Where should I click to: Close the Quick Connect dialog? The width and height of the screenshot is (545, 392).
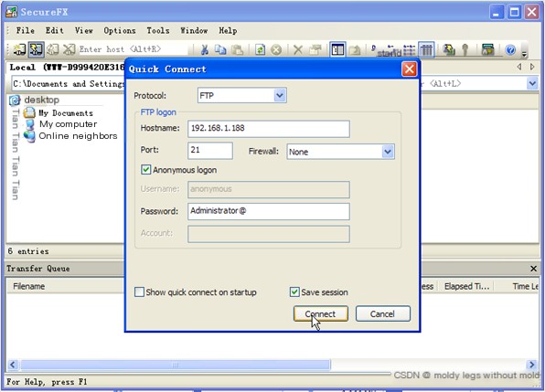[409, 69]
